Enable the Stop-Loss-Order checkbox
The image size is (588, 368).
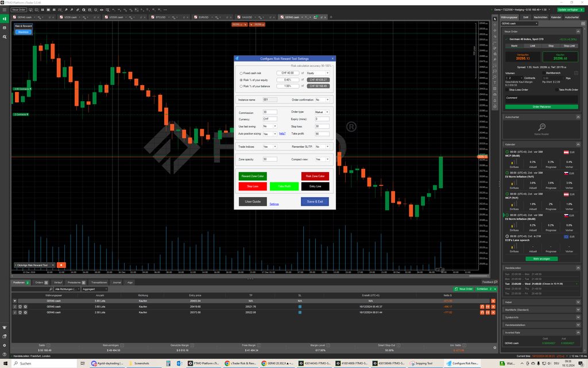coord(507,90)
